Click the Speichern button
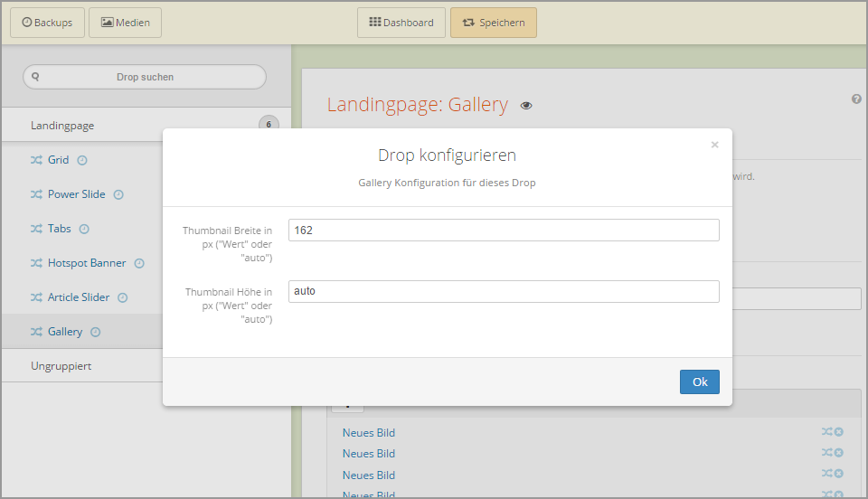 tap(493, 23)
